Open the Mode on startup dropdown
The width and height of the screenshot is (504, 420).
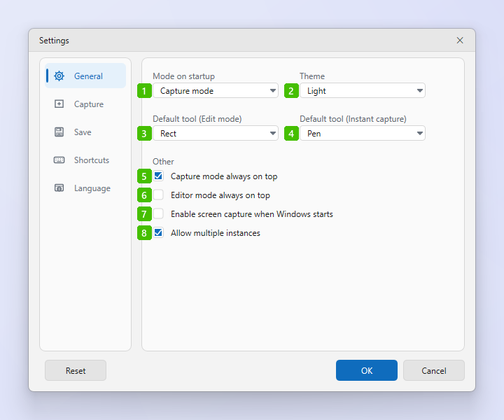click(x=216, y=90)
